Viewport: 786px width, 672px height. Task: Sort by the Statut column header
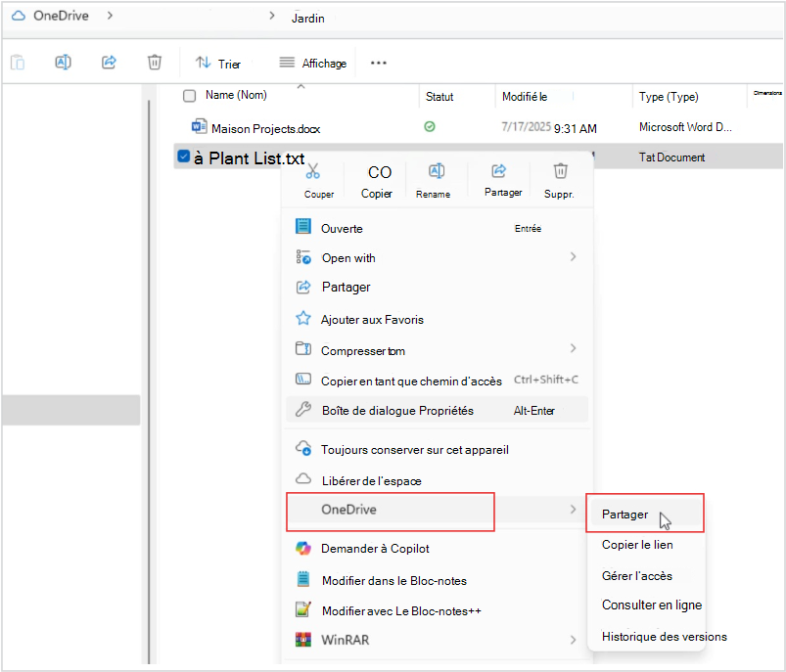click(439, 97)
